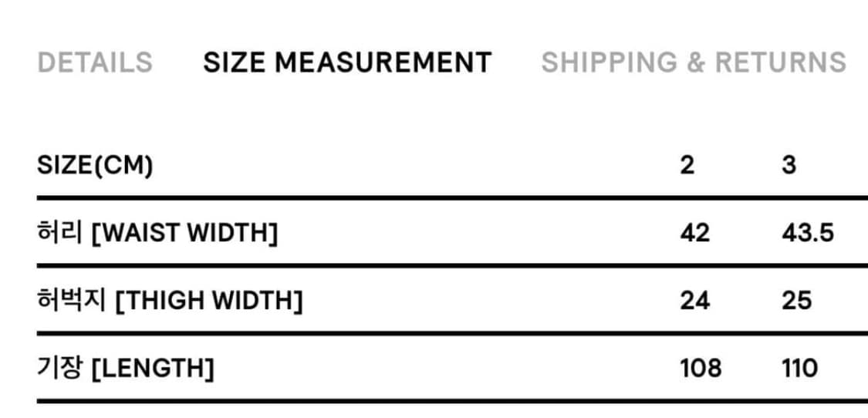This screenshot has height=418, width=868.
Task: Select the size 2 column header
Action: click(687, 165)
